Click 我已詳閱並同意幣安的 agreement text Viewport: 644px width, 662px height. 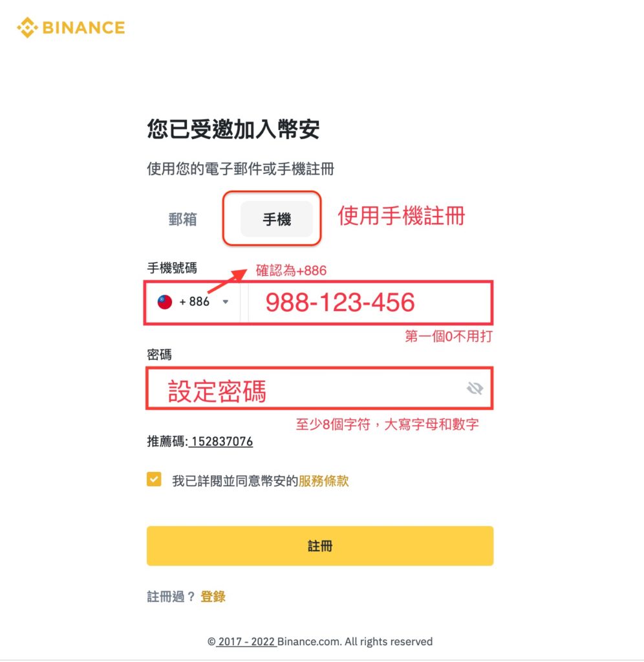tap(235, 481)
